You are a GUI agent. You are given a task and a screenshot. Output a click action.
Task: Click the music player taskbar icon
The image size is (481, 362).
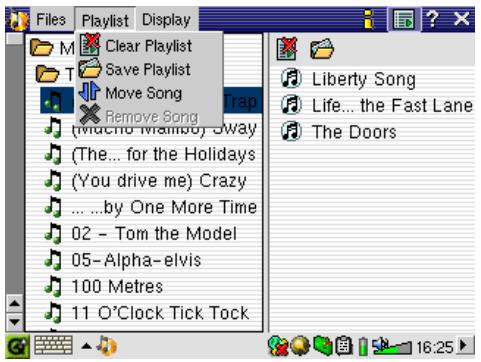(x=107, y=346)
